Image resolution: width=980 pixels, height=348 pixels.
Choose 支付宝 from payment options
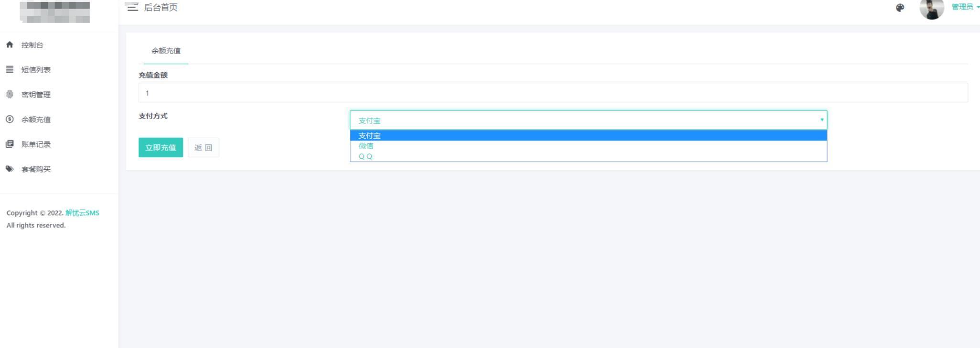pos(588,135)
